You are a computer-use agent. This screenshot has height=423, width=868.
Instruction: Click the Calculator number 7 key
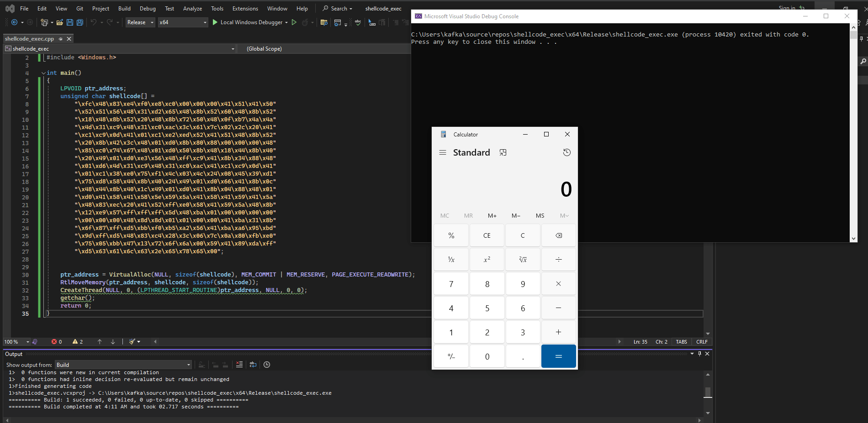[451, 284]
